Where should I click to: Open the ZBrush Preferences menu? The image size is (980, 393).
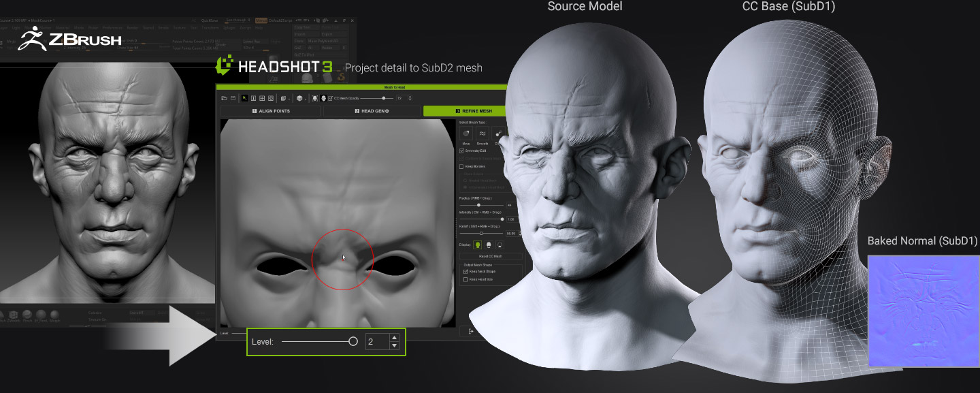(x=112, y=28)
